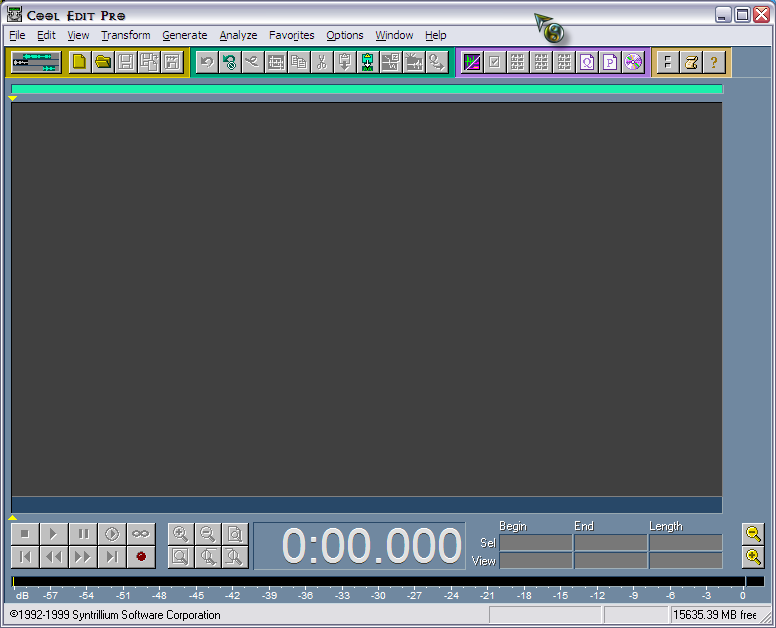
Task: Switch to Multitrack view via waveform toolbar icon
Action: tap(36, 62)
